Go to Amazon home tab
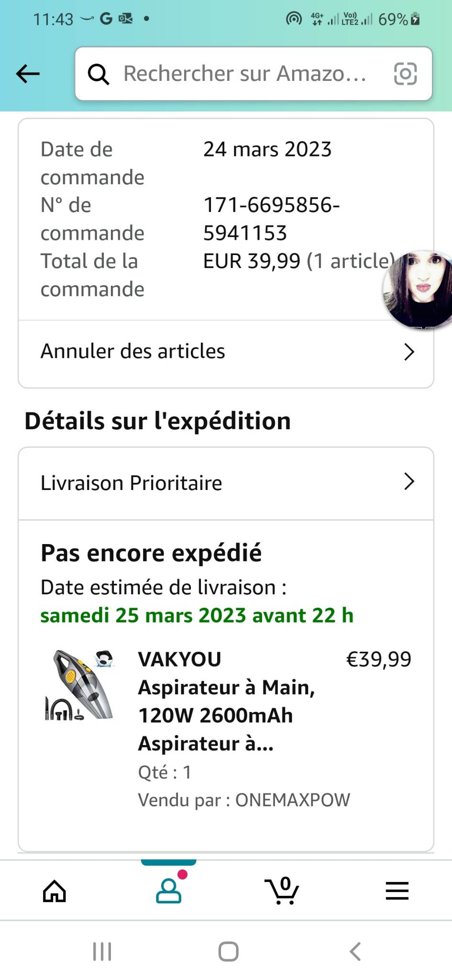The image size is (452, 980). [55, 891]
